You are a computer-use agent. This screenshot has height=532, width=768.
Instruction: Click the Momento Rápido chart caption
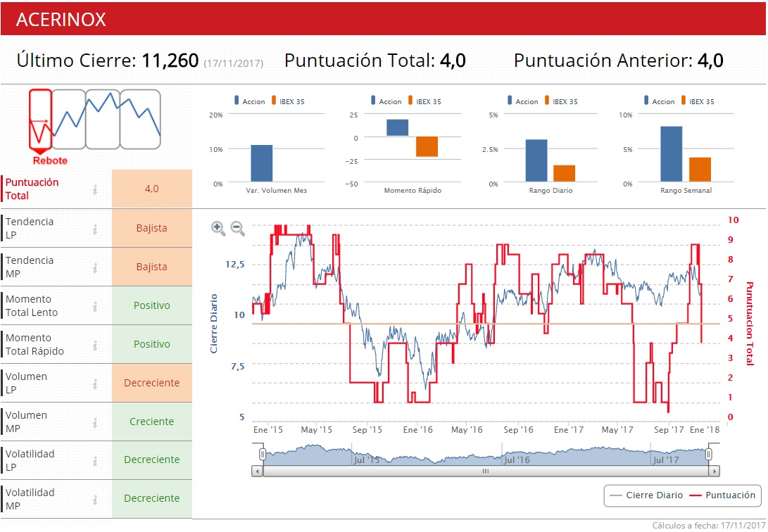point(413,191)
